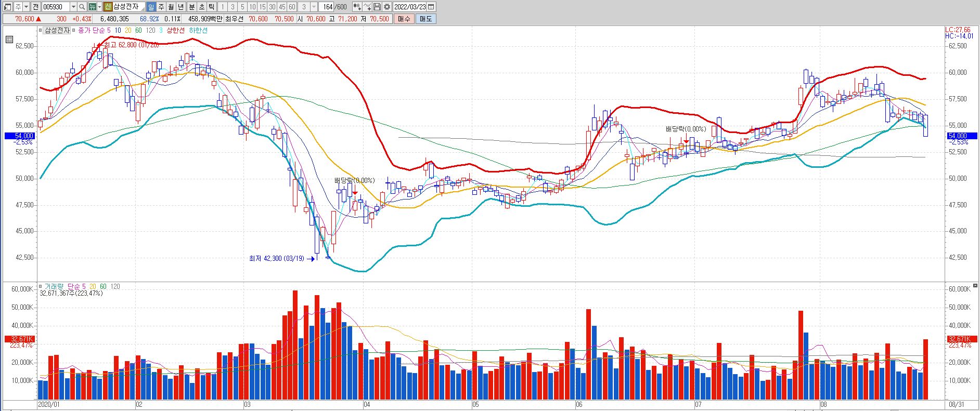The width and height of the screenshot is (980, 411).
Task: Switch to the 년 yearly chart period
Action: click(180, 7)
